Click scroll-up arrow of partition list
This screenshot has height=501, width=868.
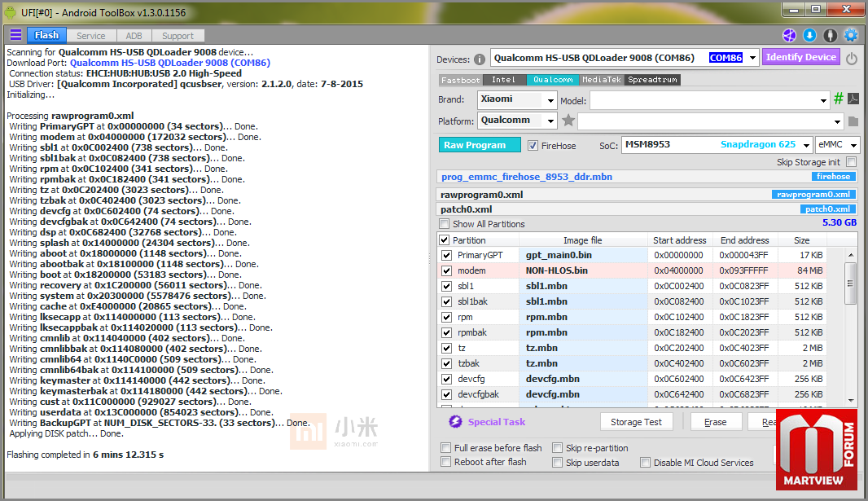pyautogui.click(x=851, y=255)
